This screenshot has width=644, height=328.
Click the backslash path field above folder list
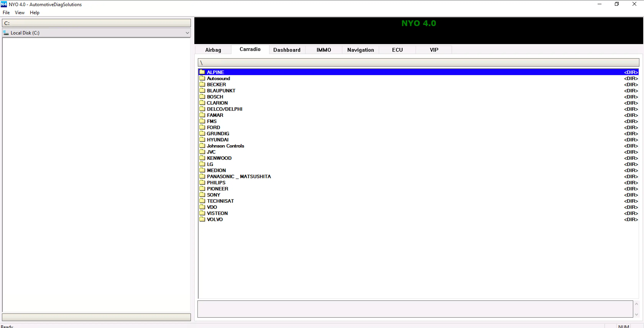coord(418,63)
